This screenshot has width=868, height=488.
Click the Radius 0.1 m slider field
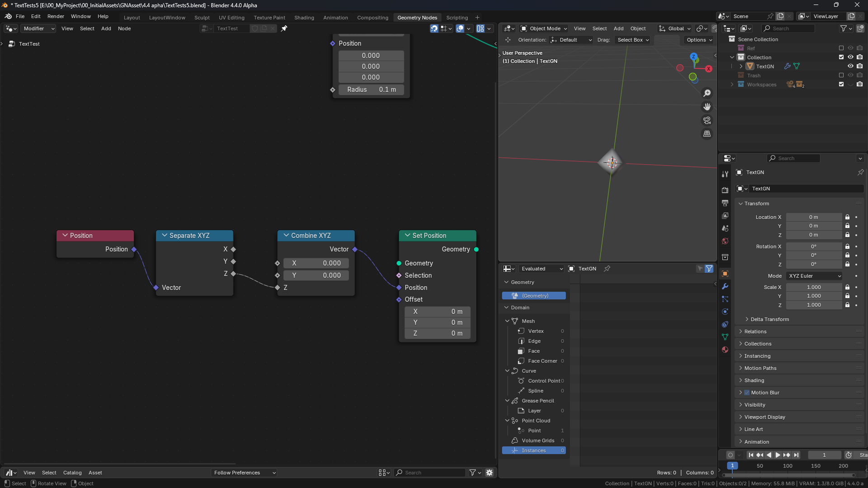(x=371, y=90)
